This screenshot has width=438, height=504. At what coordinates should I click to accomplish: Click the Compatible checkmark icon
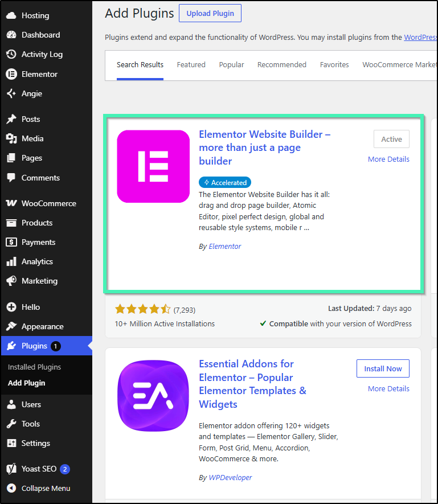(263, 323)
